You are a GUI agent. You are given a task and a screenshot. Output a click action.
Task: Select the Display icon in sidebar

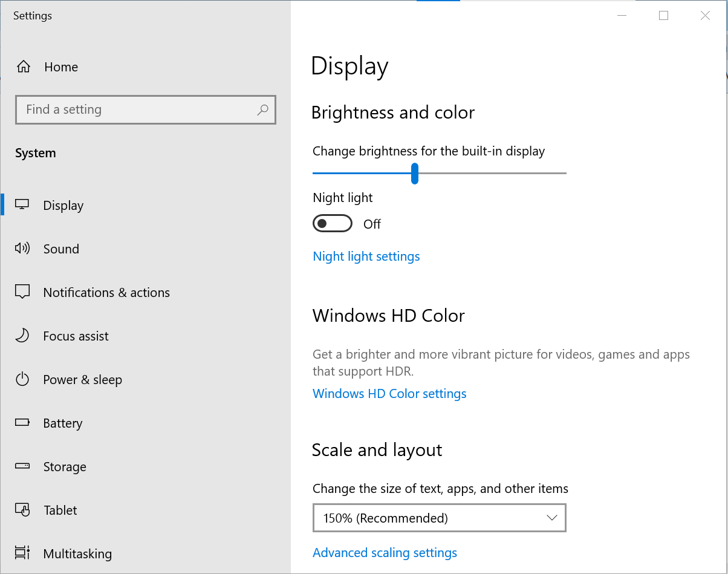22,205
